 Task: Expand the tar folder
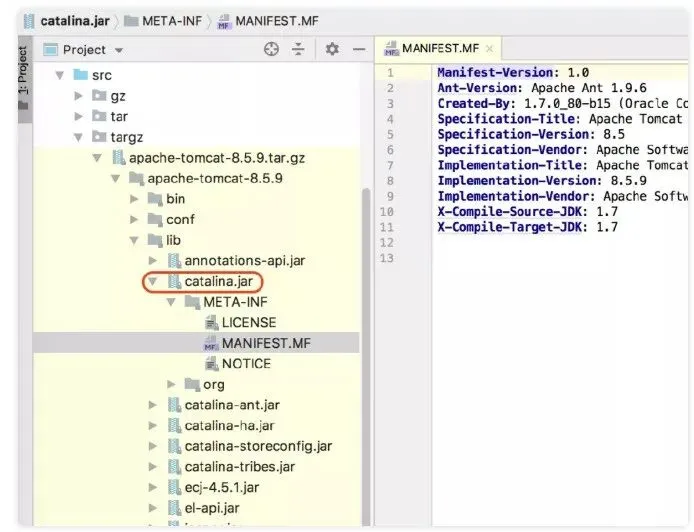[78, 116]
